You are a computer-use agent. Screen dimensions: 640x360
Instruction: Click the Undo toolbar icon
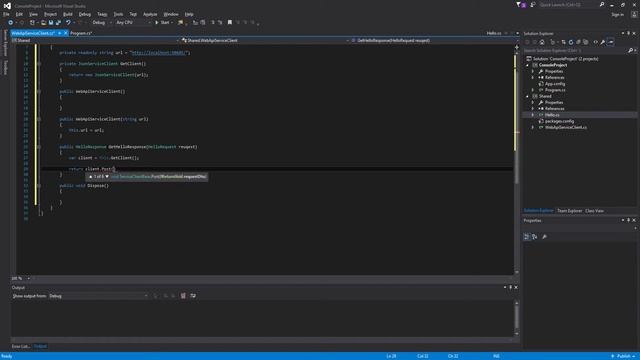tap(68, 22)
